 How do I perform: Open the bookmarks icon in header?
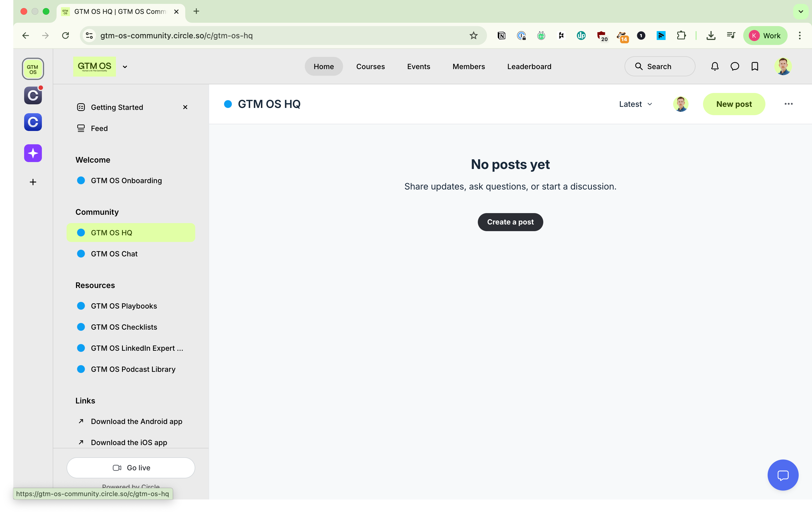[755, 67]
